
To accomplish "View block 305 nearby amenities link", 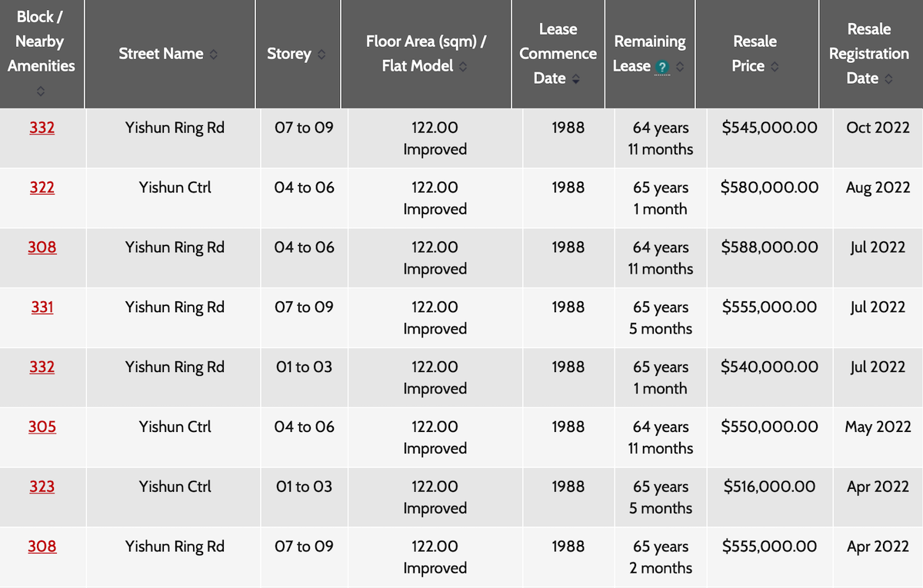I will (x=42, y=427).
